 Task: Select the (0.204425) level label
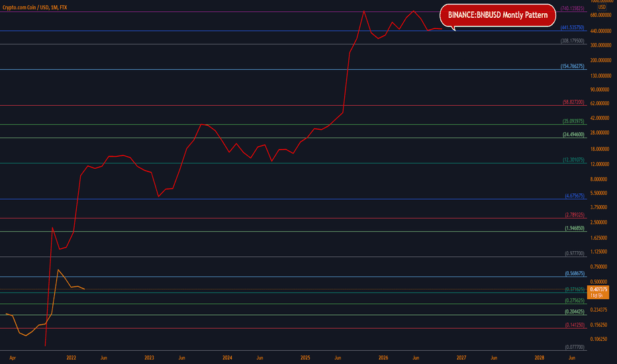tap(575, 311)
